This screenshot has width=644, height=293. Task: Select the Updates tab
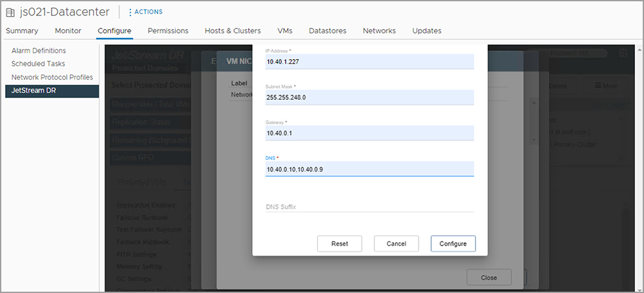click(427, 30)
